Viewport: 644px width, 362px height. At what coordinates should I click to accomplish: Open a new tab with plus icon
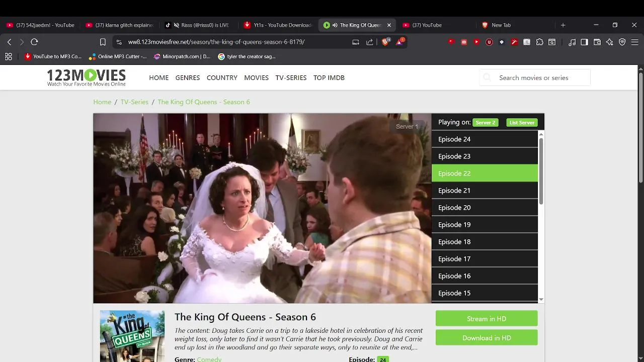click(563, 25)
